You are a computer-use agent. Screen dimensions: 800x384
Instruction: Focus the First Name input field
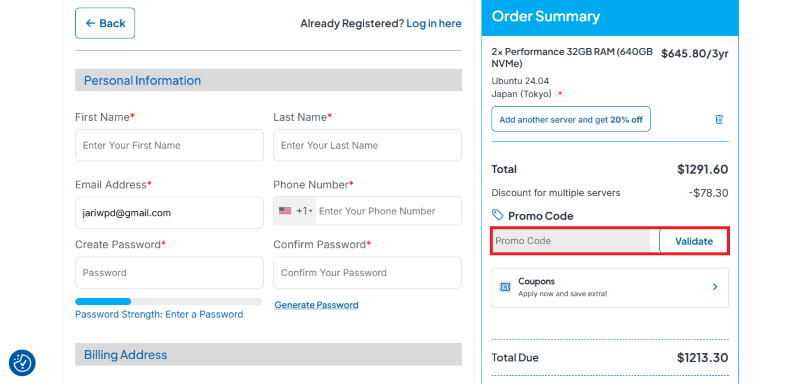point(169,145)
